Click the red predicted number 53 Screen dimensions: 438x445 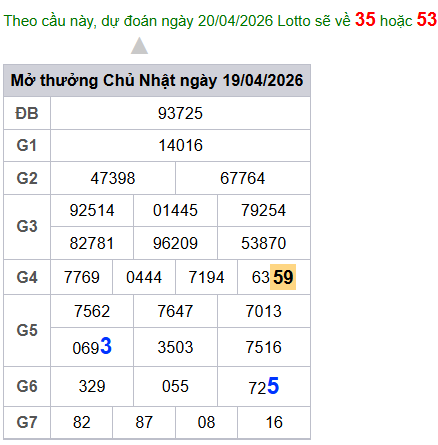pos(427,19)
